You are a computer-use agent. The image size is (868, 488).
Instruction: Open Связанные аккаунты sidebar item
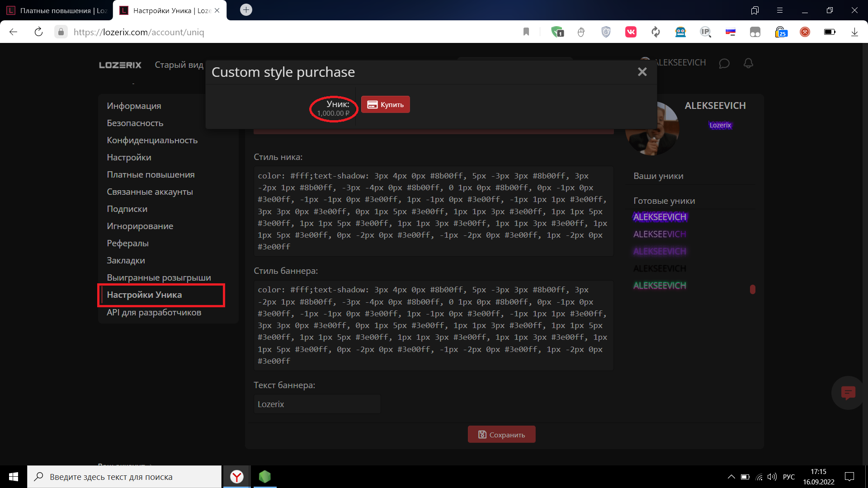pos(150,192)
